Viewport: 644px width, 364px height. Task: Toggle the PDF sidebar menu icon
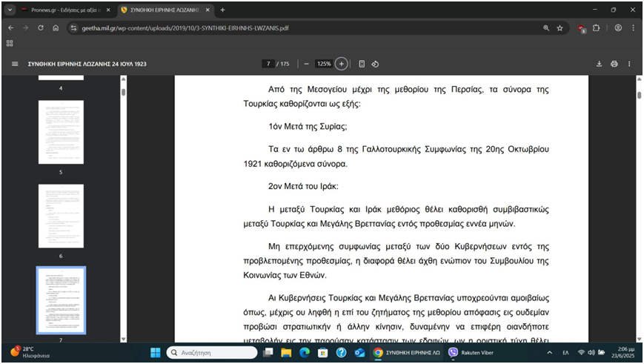[x=15, y=64]
